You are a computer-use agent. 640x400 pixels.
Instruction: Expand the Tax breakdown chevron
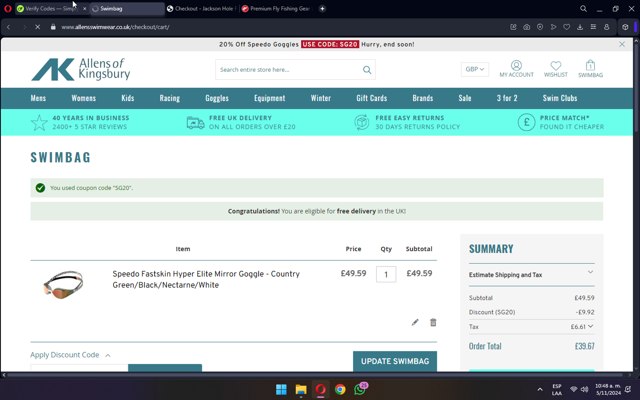click(591, 326)
